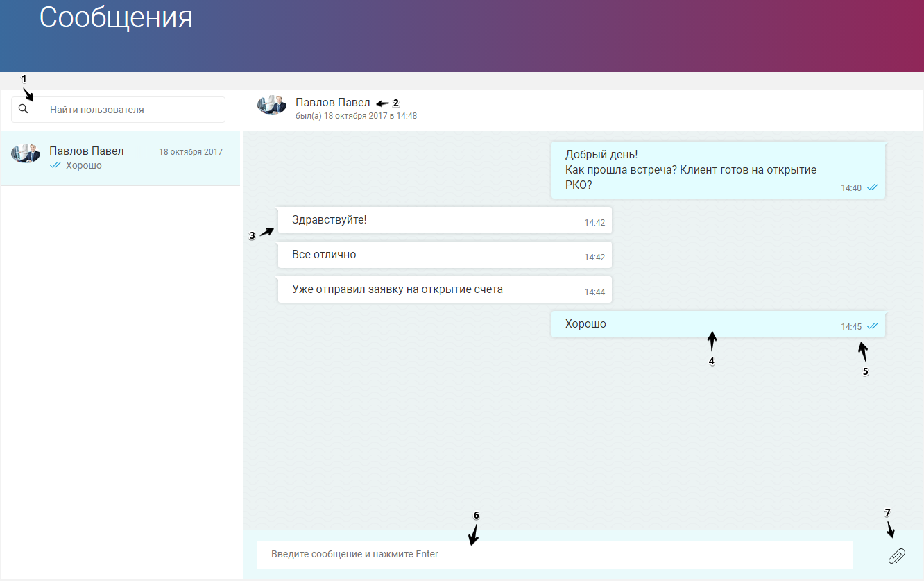The width and height of the screenshot is (924, 581).
Task: Click the double-check icon beside the Хорошо preview
Action: [x=55, y=165]
